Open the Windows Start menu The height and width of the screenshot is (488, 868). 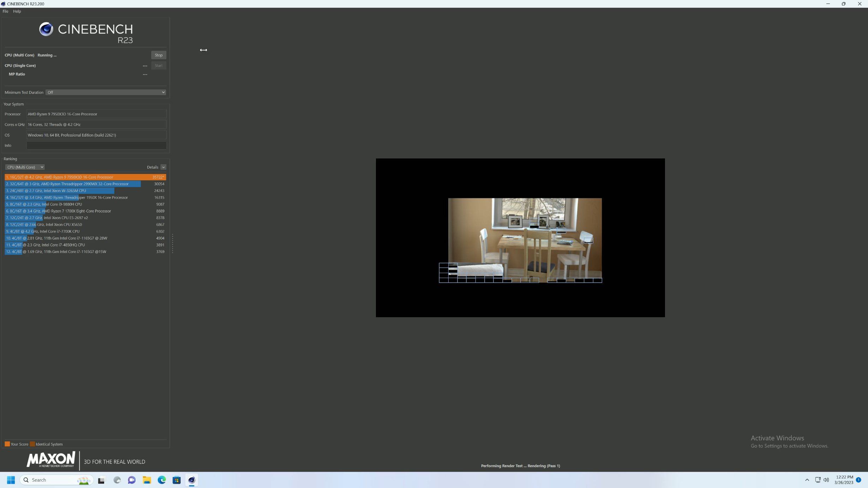pos(11,480)
